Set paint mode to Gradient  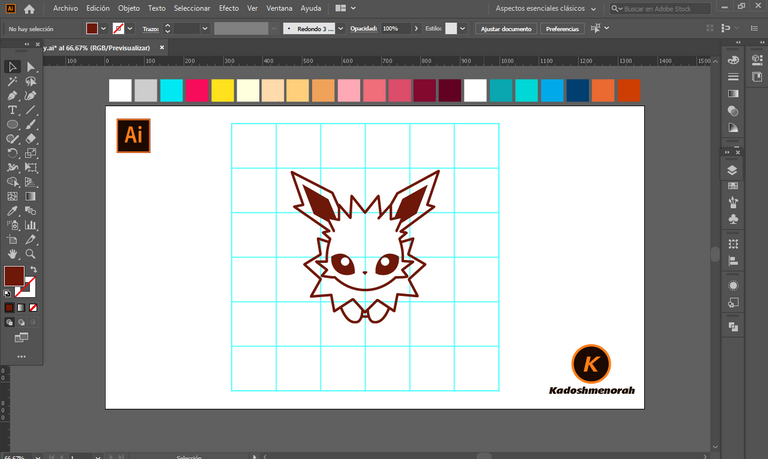(x=21, y=308)
